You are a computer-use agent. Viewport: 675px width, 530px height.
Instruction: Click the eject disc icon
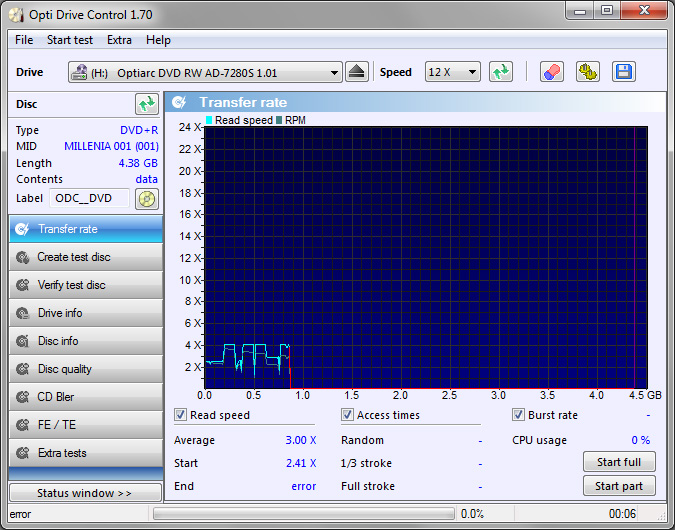click(358, 72)
